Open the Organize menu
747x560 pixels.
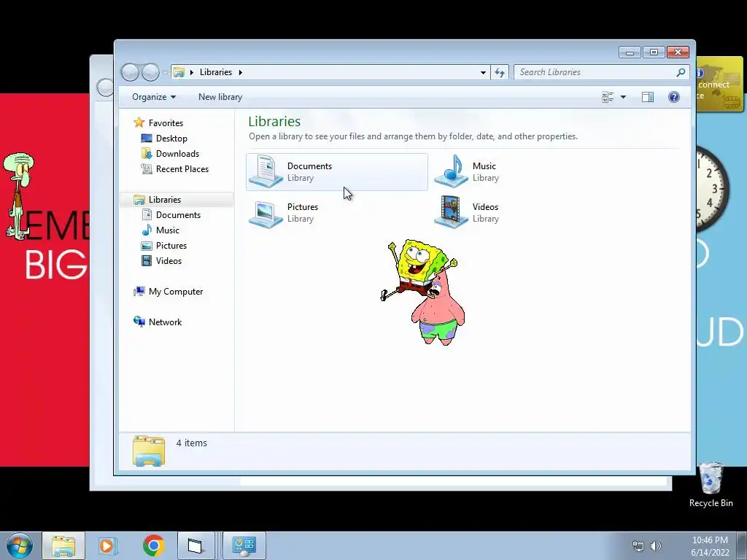pyautogui.click(x=154, y=97)
